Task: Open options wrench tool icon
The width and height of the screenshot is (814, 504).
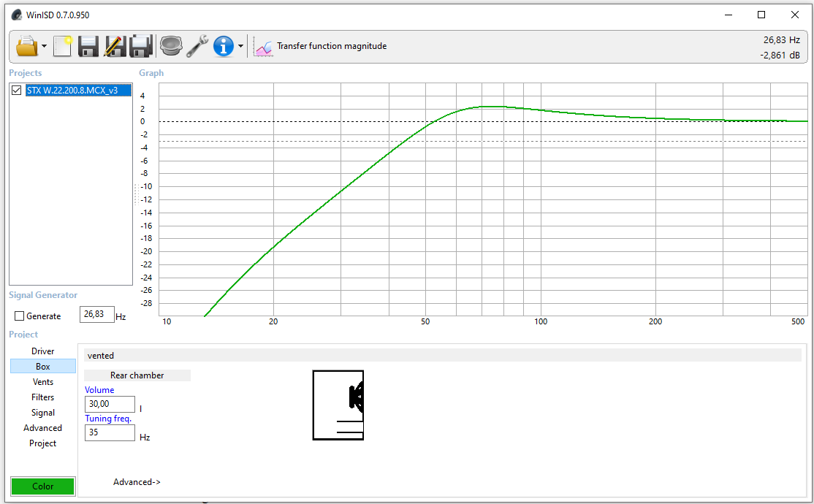Action: pyautogui.click(x=197, y=46)
